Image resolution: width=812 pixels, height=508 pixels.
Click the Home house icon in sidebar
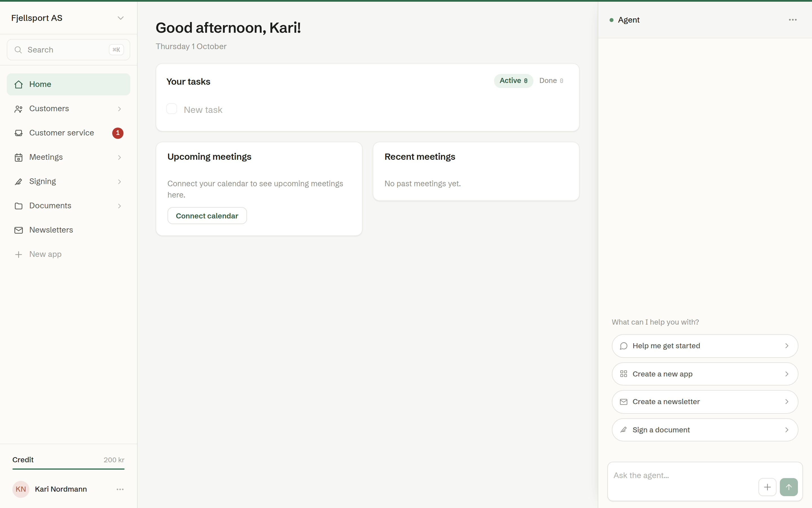coord(19,84)
